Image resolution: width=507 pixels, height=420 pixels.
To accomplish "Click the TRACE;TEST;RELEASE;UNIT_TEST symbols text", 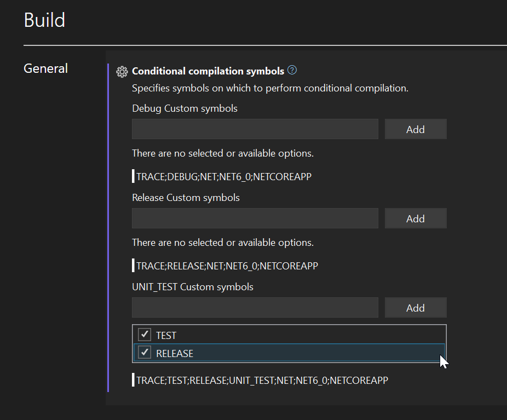I will point(262,380).
